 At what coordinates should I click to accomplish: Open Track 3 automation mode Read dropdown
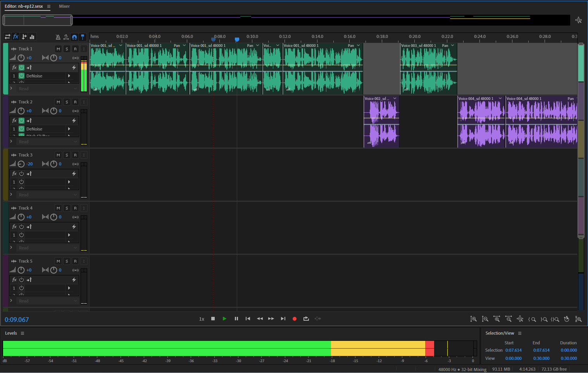[x=48, y=195]
